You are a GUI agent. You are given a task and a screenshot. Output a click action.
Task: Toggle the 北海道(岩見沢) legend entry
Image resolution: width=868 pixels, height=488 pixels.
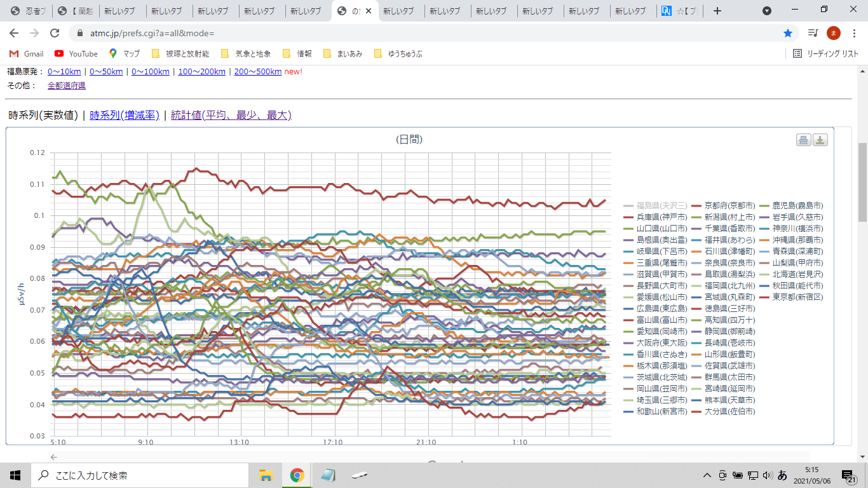[791, 274]
